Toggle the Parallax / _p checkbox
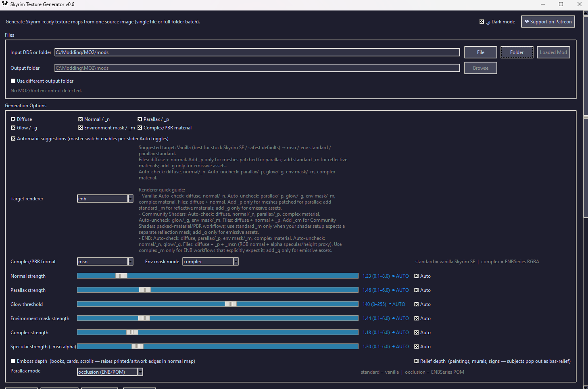588x389 pixels. [140, 119]
